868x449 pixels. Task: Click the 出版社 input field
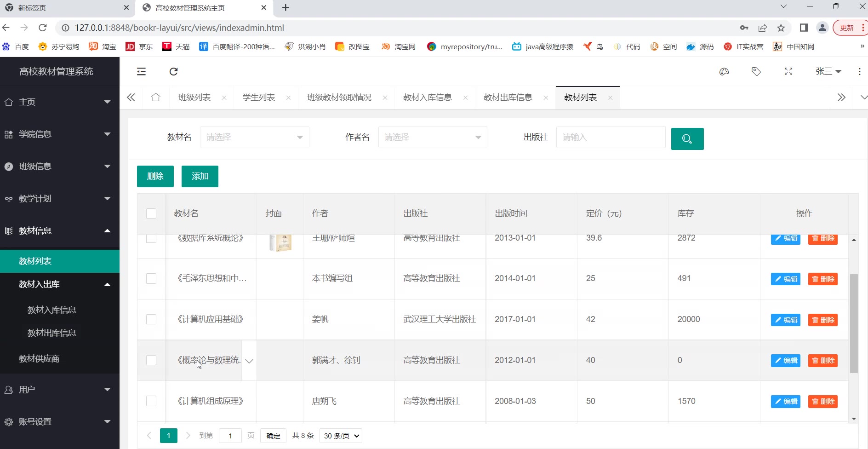[x=610, y=137]
